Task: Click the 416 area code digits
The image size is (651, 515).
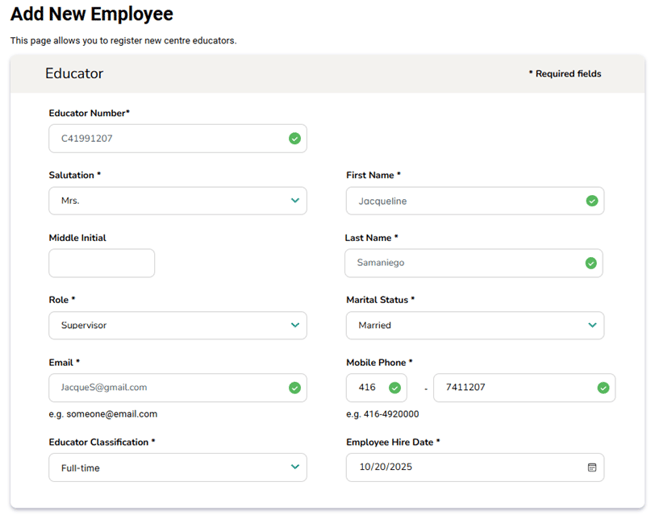Action: (367, 388)
